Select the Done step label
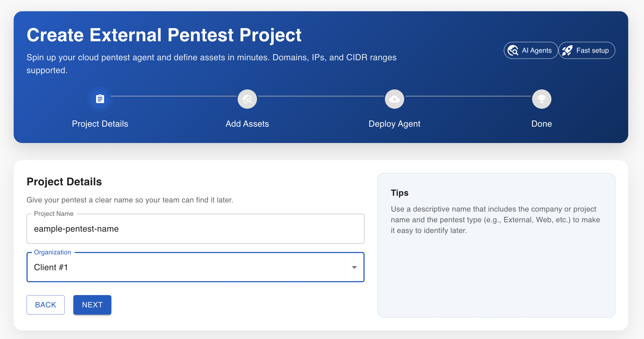 click(541, 124)
